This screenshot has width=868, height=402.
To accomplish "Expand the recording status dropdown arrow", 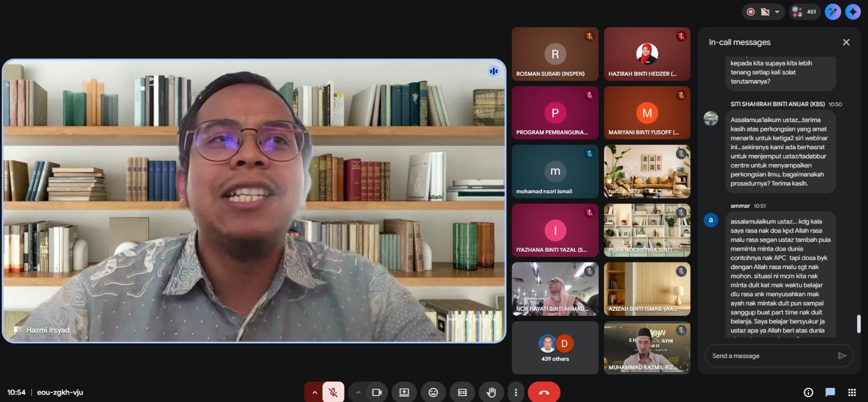I will pyautogui.click(x=777, y=12).
